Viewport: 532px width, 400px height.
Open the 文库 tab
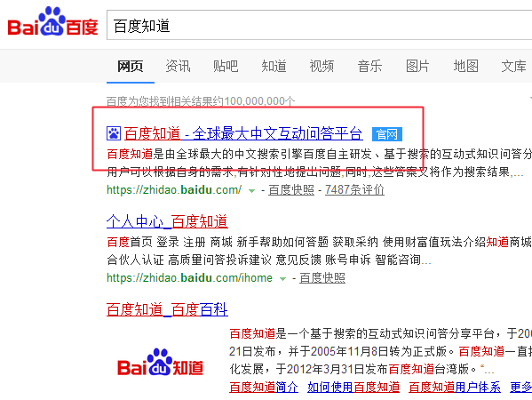[x=513, y=66]
